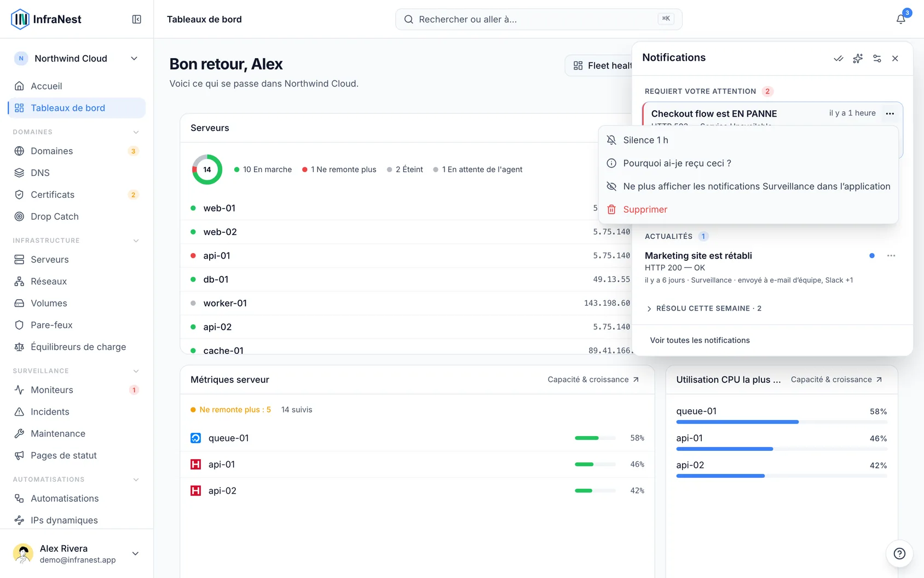Close the Notifications panel
The height and width of the screenshot is (578, 924).
coord(895,59)
